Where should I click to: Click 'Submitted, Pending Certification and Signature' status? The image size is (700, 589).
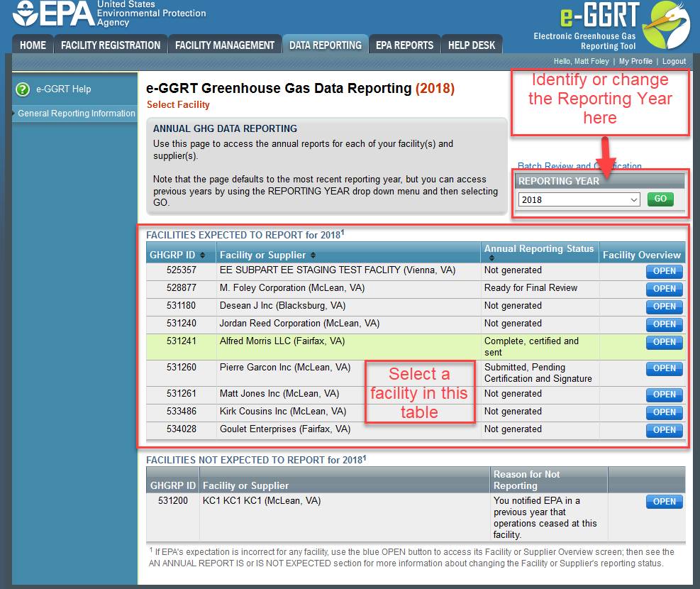click(538, 373)
